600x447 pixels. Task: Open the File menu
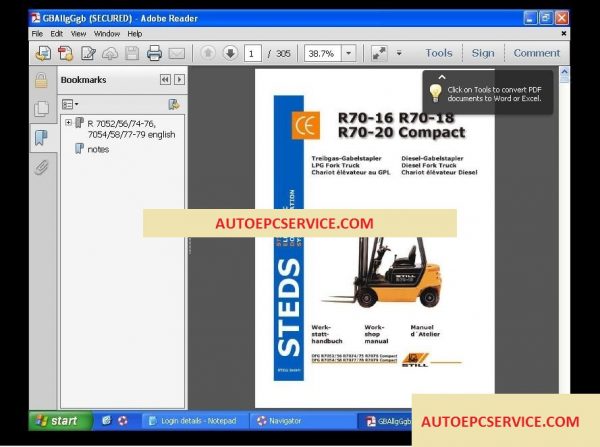37,34
